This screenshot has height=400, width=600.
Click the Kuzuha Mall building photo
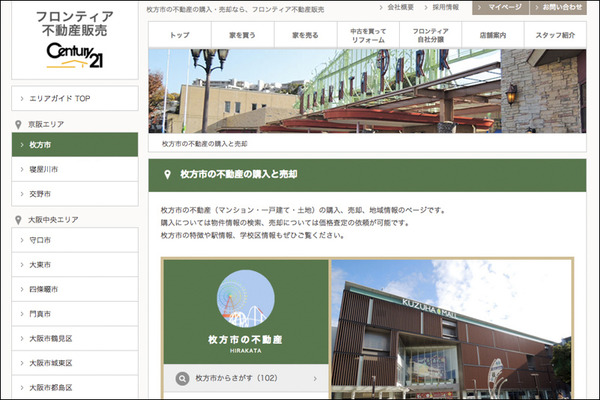[x=451, y=328]
